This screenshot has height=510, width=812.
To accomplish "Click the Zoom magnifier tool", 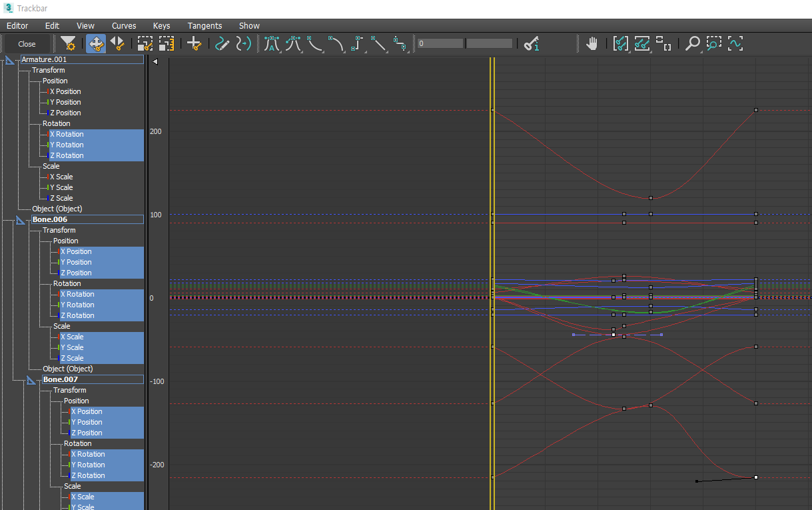I will click(693, 44).
